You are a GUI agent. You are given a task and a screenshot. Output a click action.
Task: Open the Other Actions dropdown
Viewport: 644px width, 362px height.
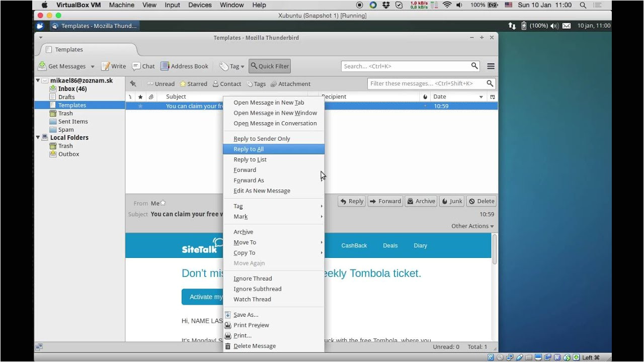(x=472, y=226)
